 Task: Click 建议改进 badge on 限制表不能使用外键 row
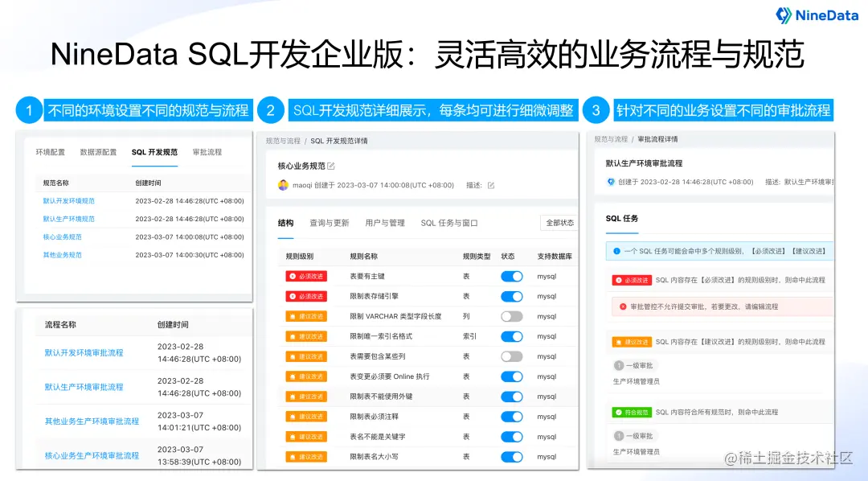tap(306, 397)
